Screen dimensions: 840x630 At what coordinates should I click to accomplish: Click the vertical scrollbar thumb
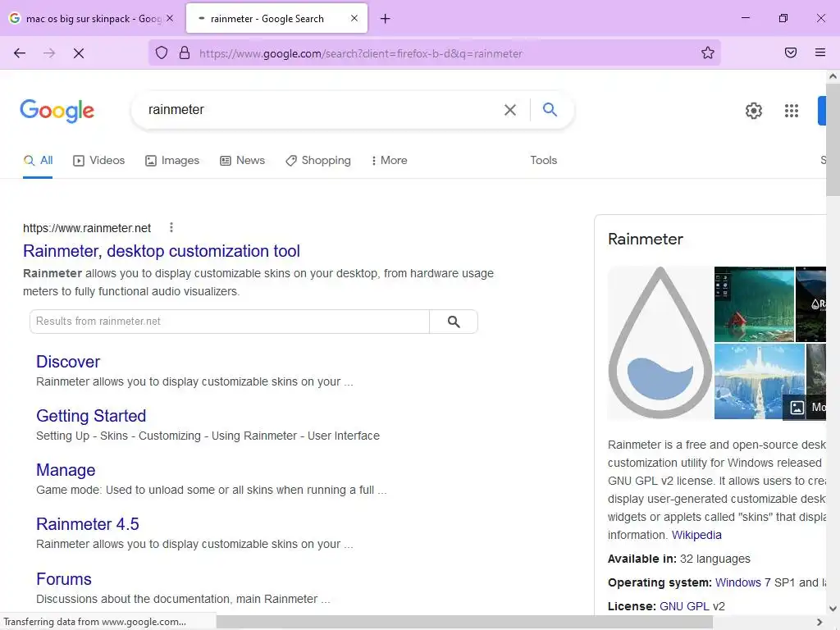tap(833, 139)
